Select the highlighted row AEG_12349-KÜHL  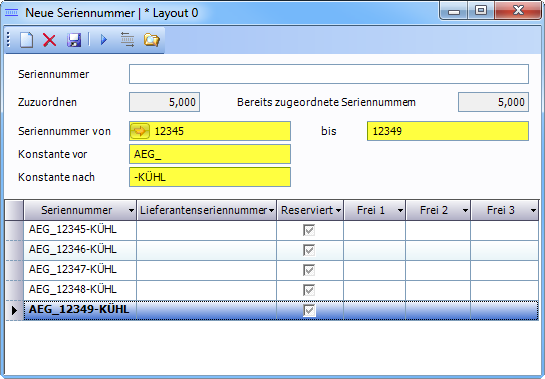click(281, 310)
